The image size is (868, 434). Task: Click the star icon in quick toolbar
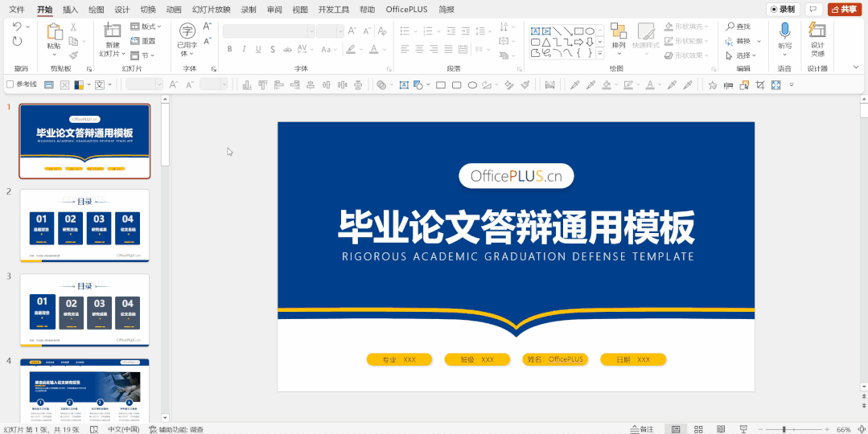coord(713,85)
